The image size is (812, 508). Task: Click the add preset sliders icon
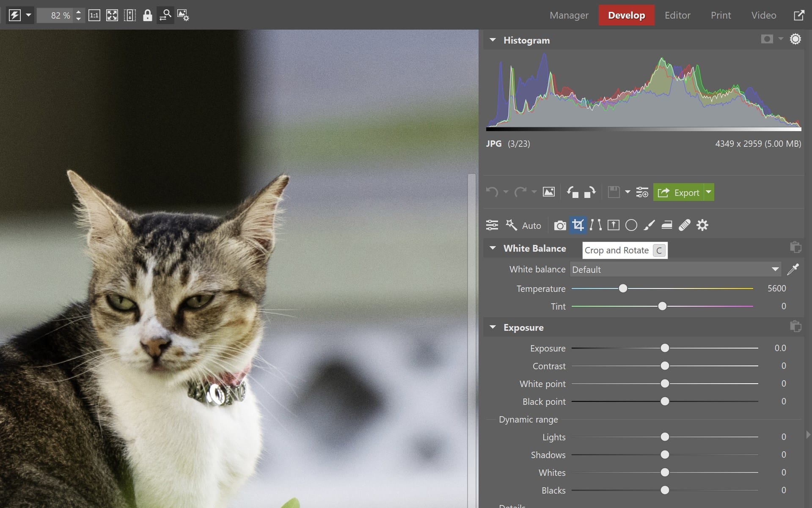(x=642, y=192)
